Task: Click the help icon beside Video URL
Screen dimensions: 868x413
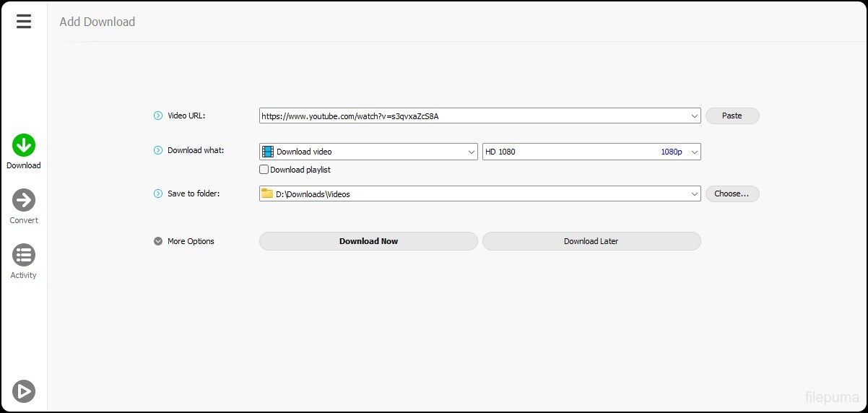Action: tap(158, 116)
